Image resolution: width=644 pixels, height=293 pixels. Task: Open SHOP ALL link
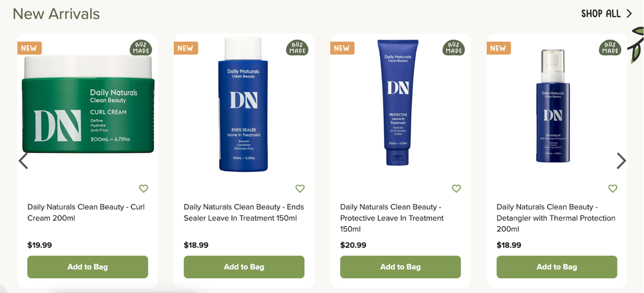click(x=606, y=14)
